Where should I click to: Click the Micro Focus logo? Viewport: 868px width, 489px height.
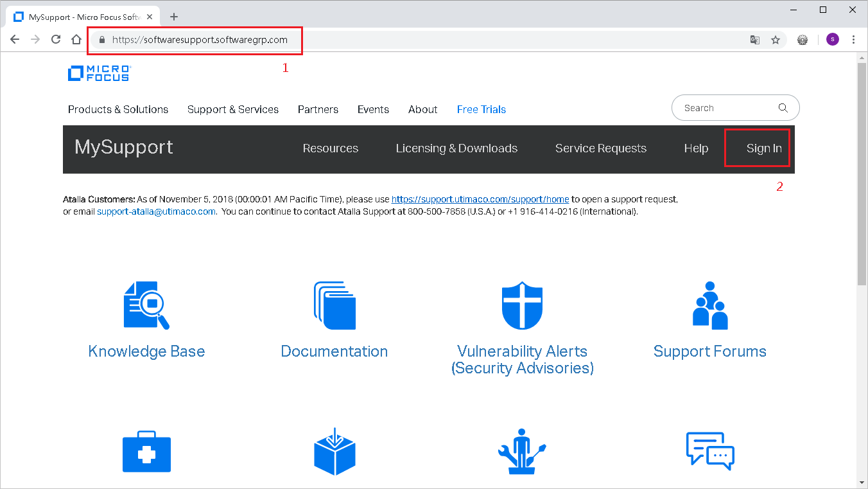(x=100, y=73)
